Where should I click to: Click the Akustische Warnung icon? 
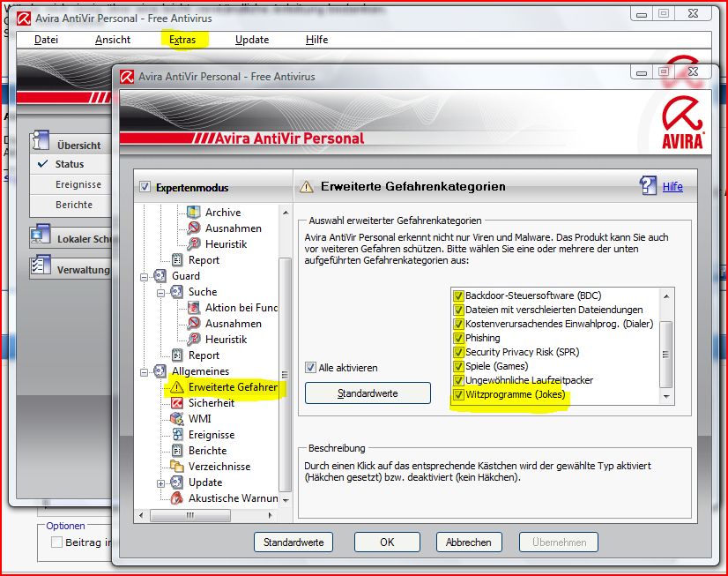click(x=177, y=498)
